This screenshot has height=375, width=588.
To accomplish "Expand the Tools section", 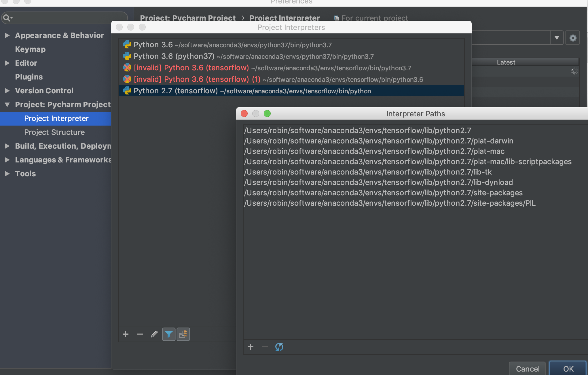I will [x=7, y=174].
